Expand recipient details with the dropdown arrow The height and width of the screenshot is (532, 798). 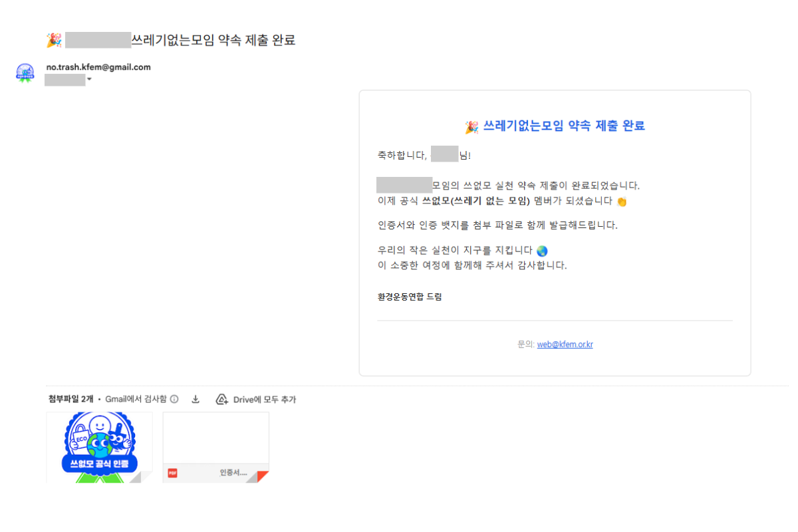coord(89,80)
